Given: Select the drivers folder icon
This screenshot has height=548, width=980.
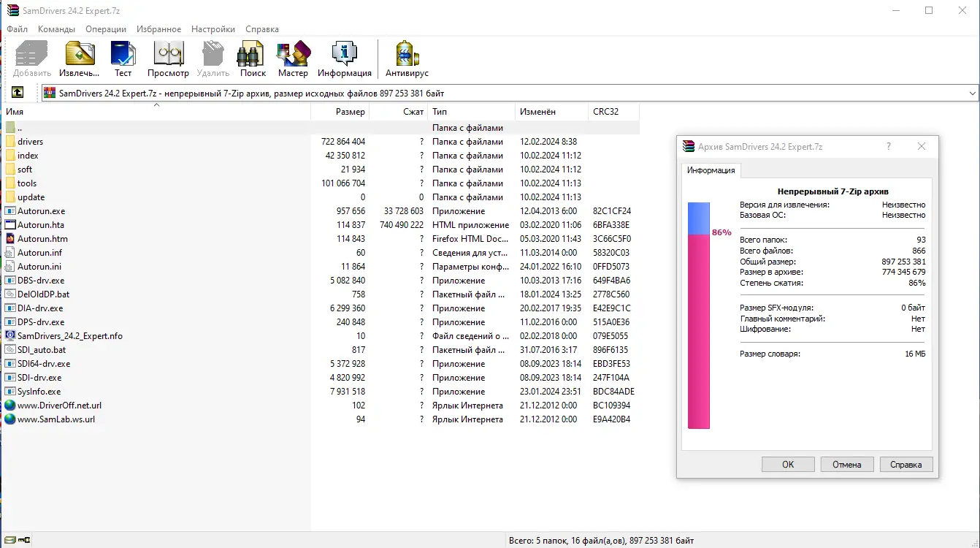Looking at the screenshot, I should (x=10, y=142).
